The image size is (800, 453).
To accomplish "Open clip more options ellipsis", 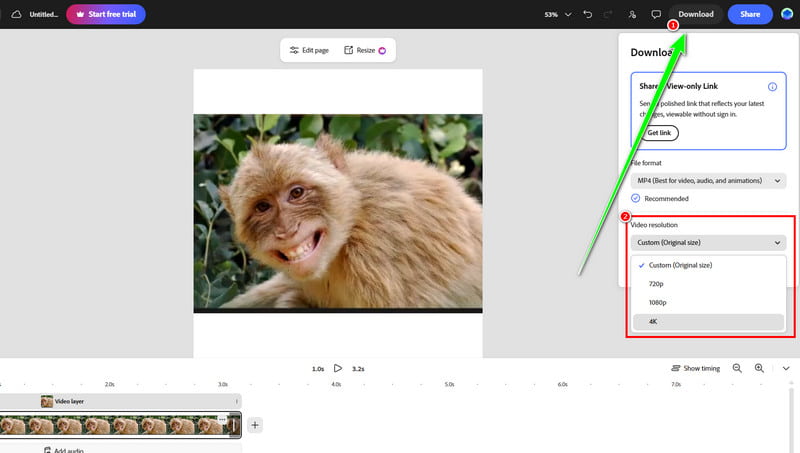I will (222, 419).
